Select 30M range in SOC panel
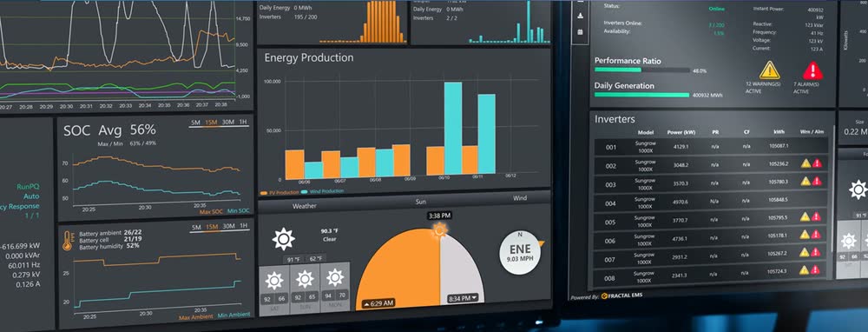The height and width of the screenshot is (332, 868). pyautogui.click(x=228, y=123)
